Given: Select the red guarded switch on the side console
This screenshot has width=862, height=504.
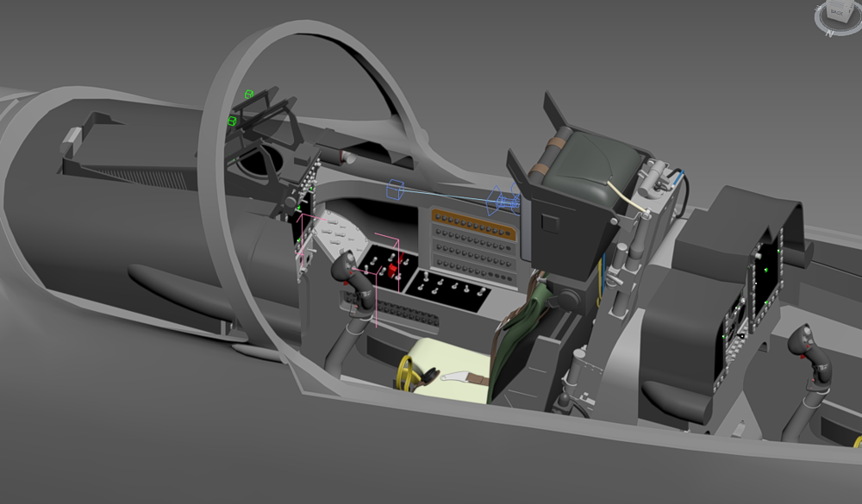Looking at the screenshot, I should (x=393, y=270).
